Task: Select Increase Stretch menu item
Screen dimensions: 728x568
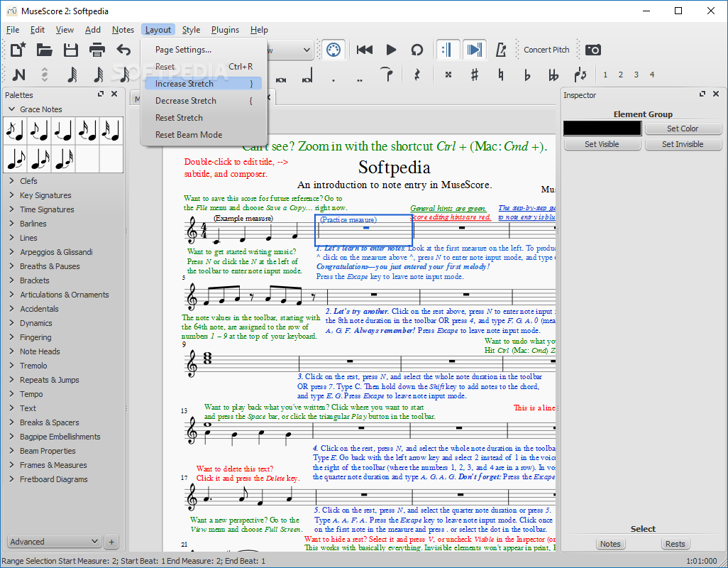Action: (x=204, y=84)
